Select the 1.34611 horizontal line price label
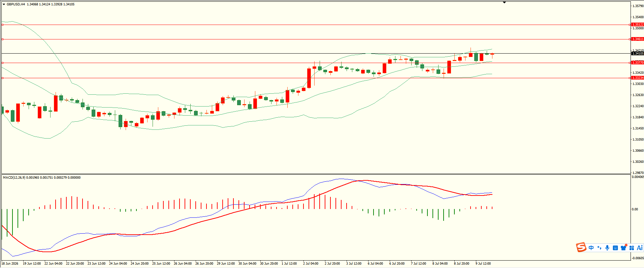This screenshot has height=268, width=644. point(638,39)
